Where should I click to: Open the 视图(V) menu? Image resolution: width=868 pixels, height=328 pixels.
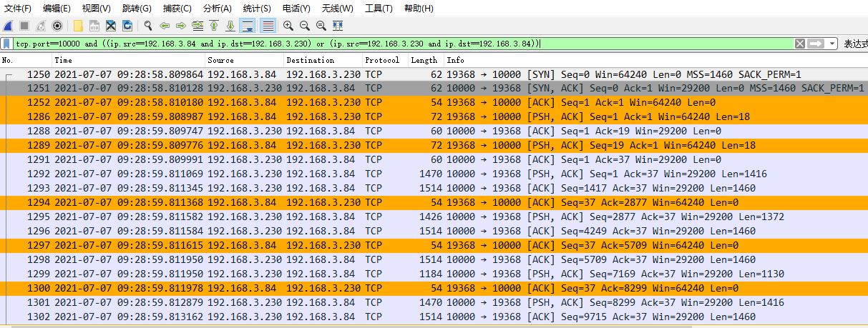(97, 9)
